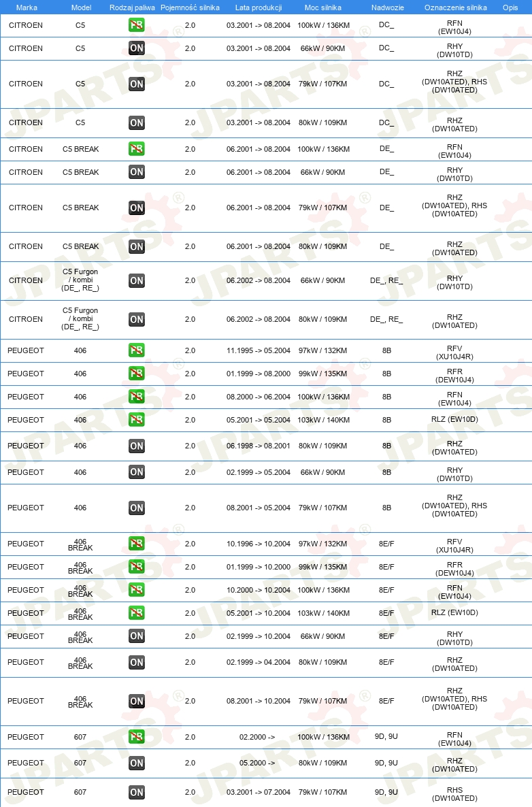Click 10.1996 -> 10.2004 production years
This screenshot has width=532, height=807.
[x=259, y=544]
